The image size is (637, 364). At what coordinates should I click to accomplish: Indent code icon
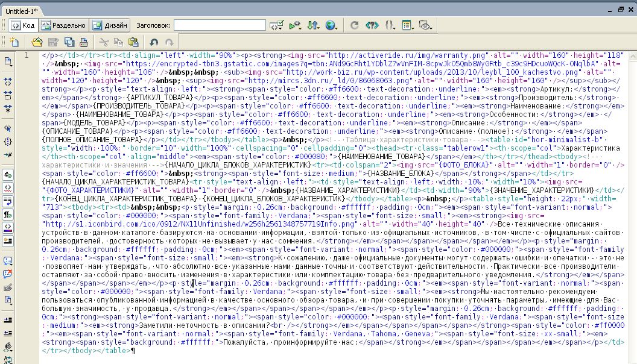tap(8, 321)
